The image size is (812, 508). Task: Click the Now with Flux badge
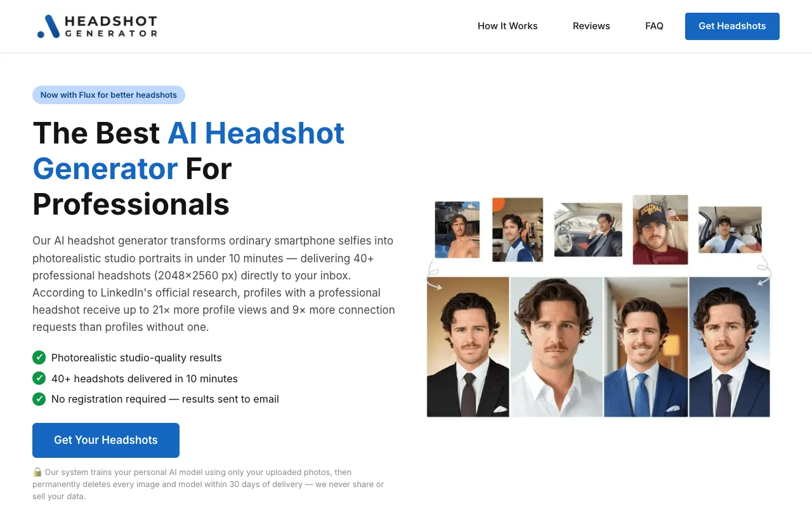click(108, 95)
